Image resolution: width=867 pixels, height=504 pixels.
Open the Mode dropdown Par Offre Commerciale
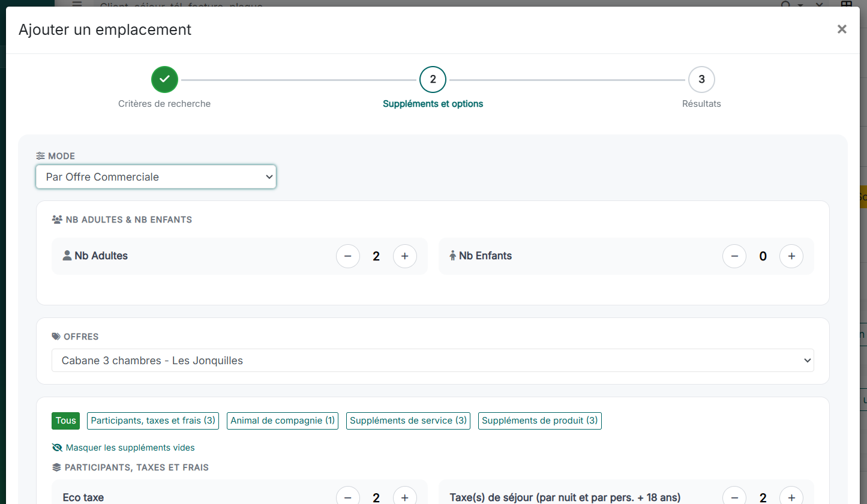pyautogui.click(x=156, y=177)
